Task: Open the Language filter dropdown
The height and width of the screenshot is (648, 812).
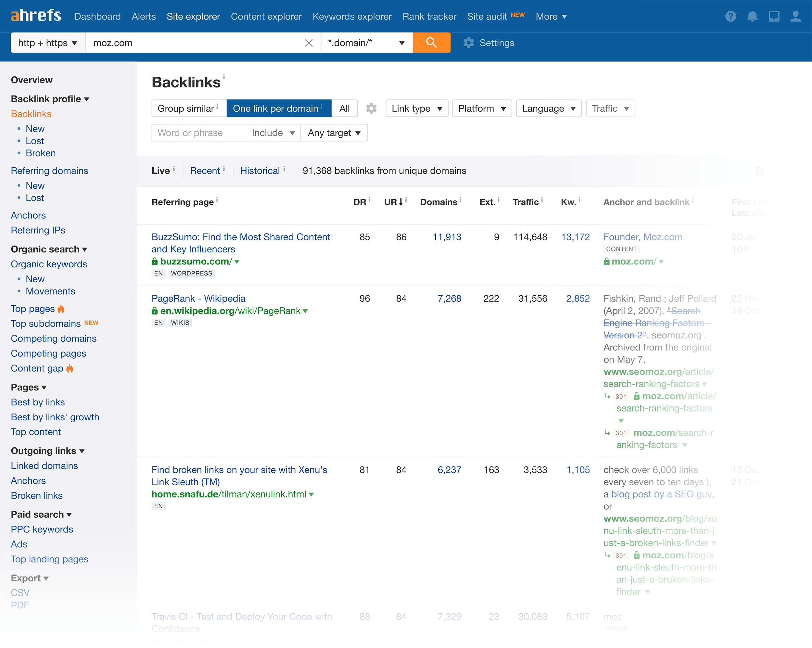Action: click(549, 108)
